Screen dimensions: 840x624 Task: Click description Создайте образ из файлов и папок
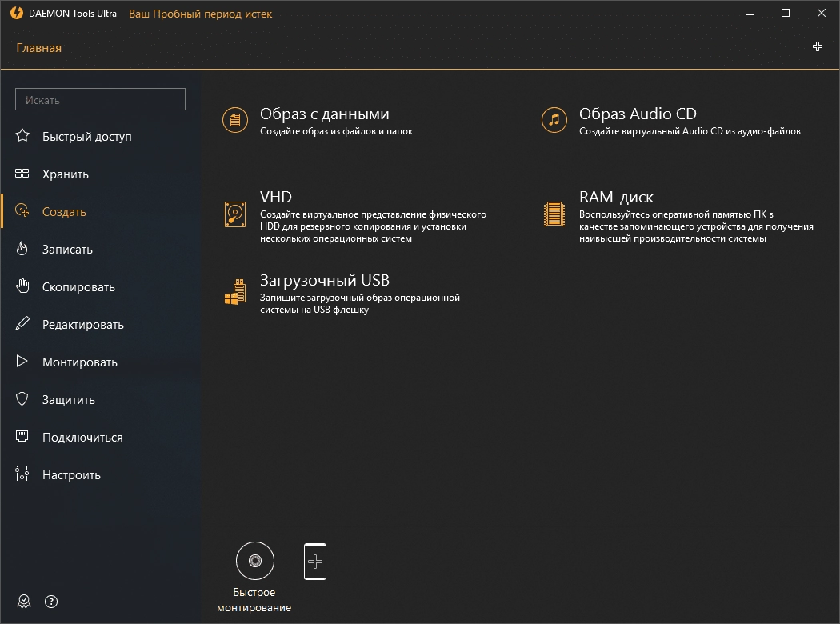[337, 130]
